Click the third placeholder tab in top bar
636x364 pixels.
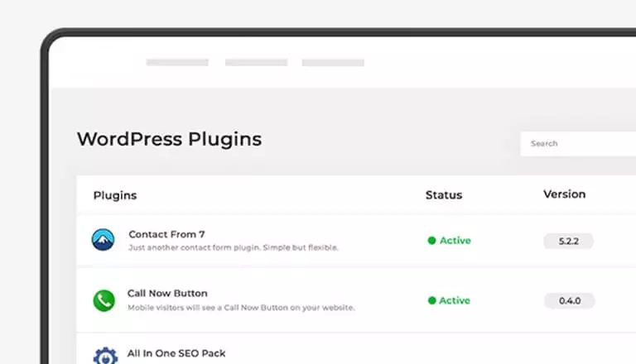(x=333, y=62)
